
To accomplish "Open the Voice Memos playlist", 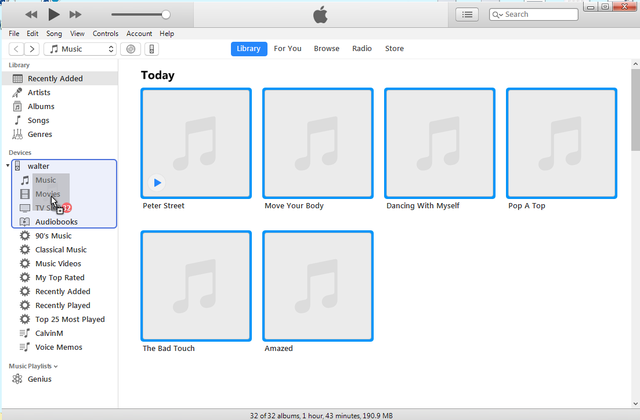I will tap(58, 347).
